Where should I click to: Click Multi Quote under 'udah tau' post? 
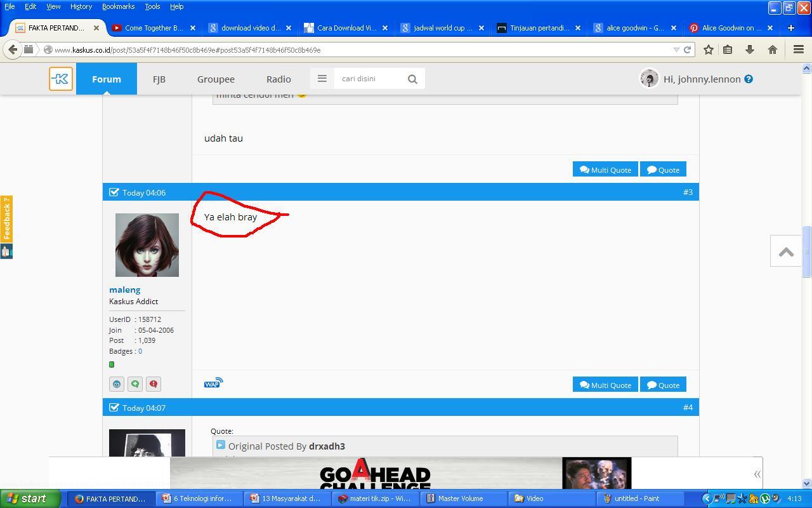[x=605, y=170]
